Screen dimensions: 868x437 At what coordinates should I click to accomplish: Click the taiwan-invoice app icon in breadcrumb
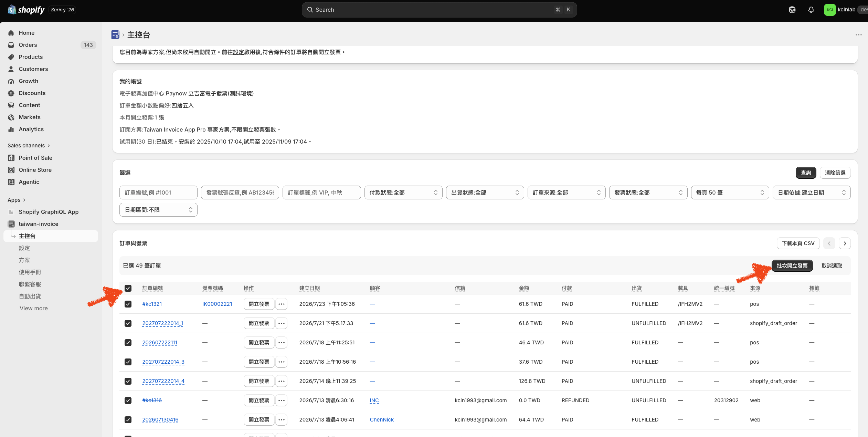point(115,35)
